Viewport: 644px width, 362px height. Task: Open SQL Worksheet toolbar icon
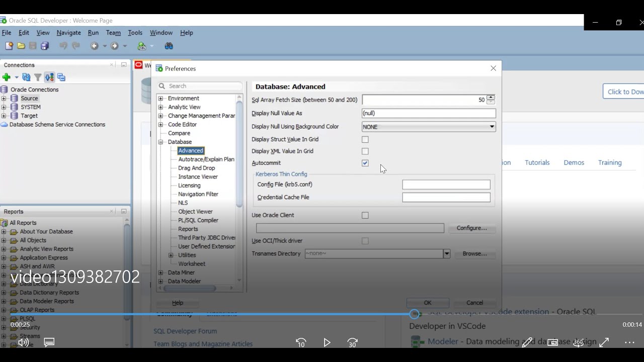click(x=142, y=46)
